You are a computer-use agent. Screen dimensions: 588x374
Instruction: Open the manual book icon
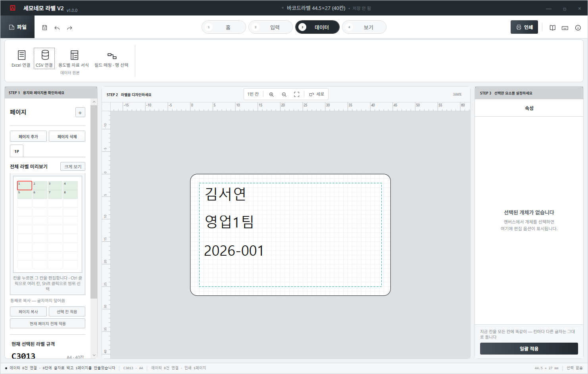click(x=553, y=28)
